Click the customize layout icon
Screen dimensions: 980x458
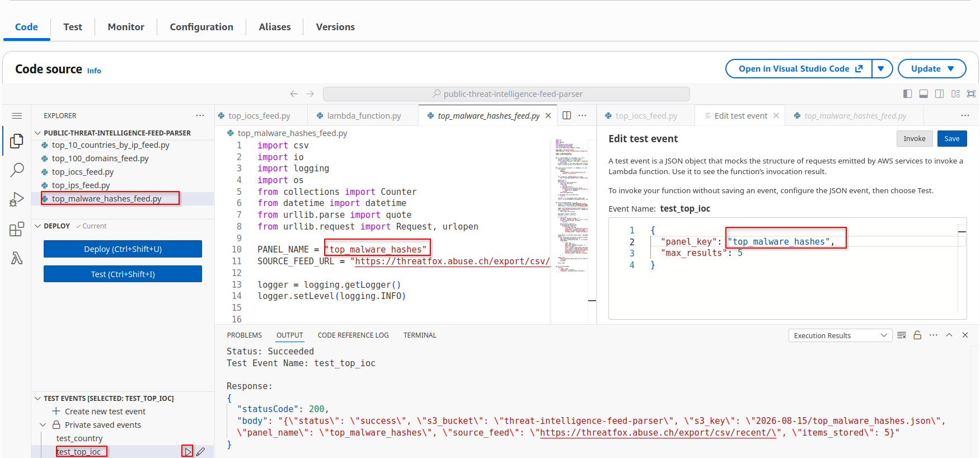[x=955, y=94]
